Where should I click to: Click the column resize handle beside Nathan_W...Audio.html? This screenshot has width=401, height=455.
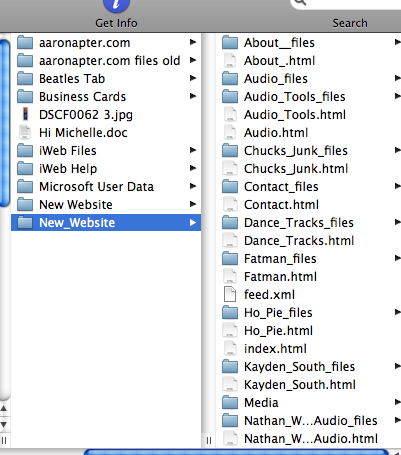tap(209, 440)
